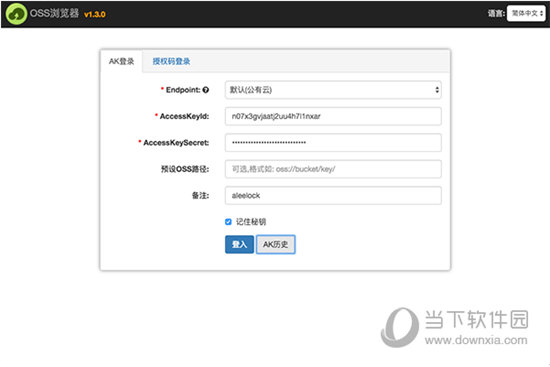Viewport: 550px width, 367px height.
Task: Toggle the 记住秘钥 checkbox
Action: pos(228,222)
